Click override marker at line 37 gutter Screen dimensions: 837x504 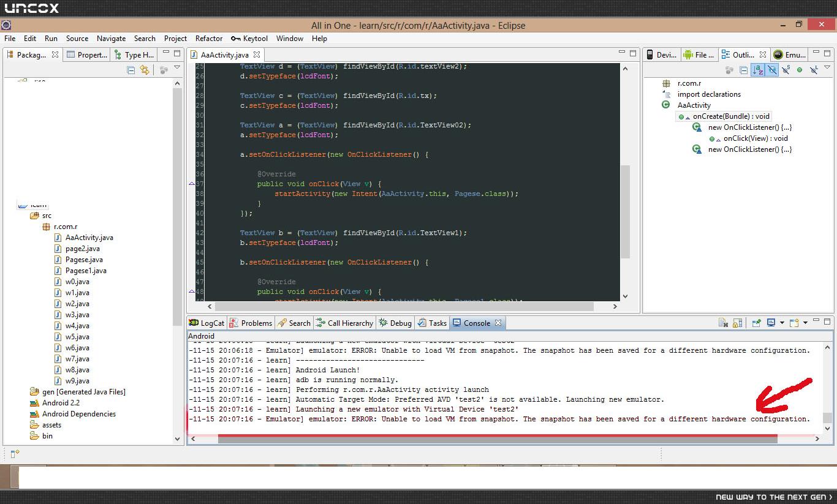[x=191, y=184]
